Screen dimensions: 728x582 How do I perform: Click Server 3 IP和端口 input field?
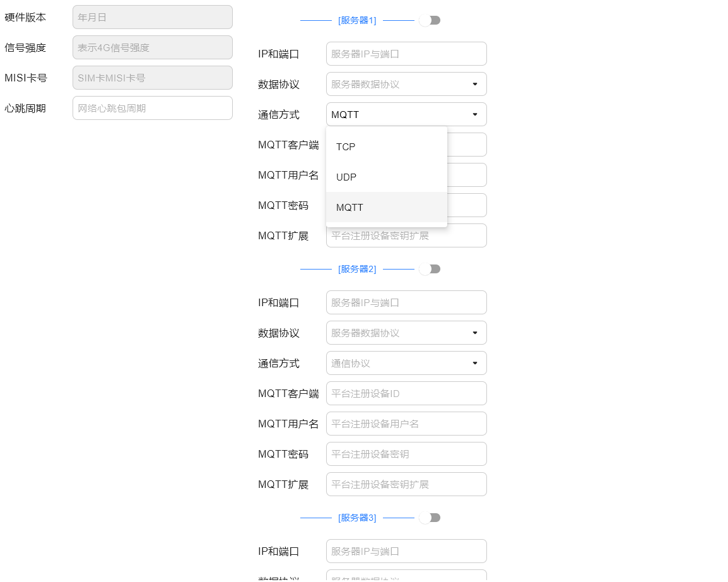click(x=406, y=551)
